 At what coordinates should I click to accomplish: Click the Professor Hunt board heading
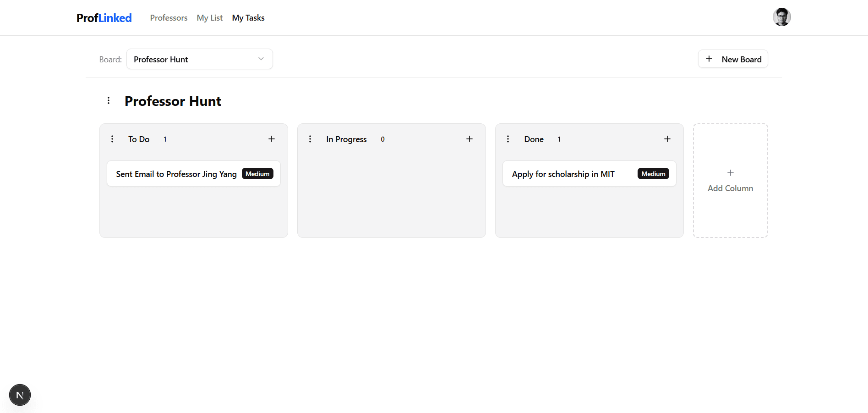coord(173,101)
